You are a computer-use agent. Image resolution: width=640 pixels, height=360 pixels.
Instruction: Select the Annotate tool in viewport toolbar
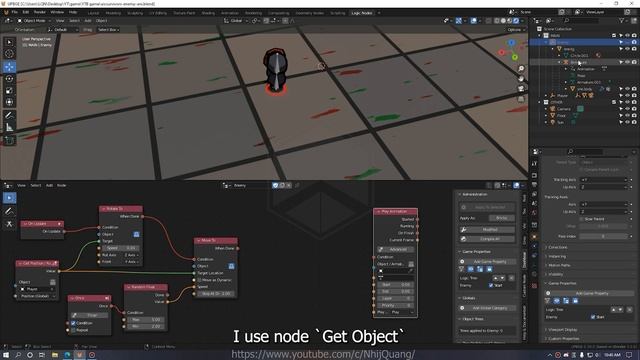(x=10, y=116)
